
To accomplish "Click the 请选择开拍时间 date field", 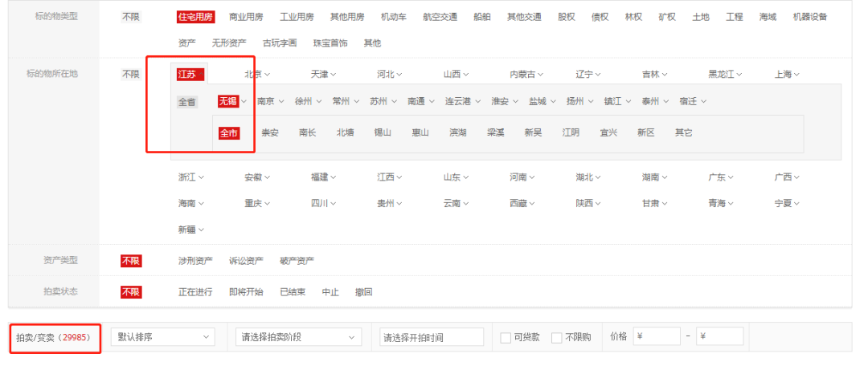I will [432, 337].
